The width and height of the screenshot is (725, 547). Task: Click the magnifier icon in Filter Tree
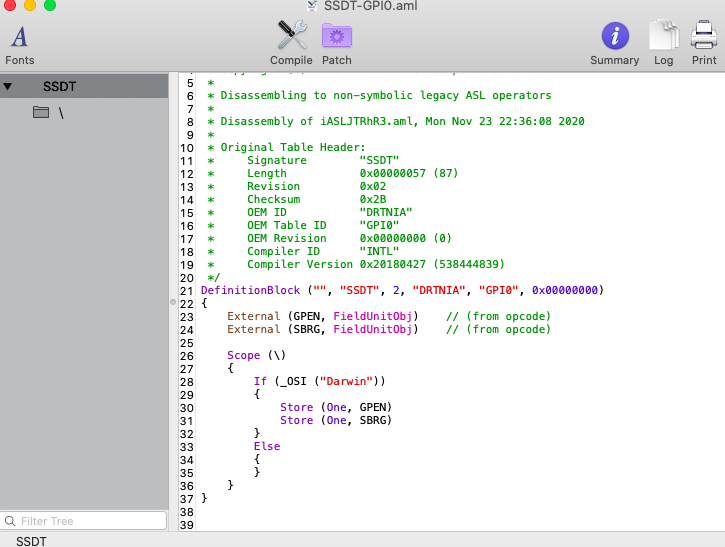[10, 521]
